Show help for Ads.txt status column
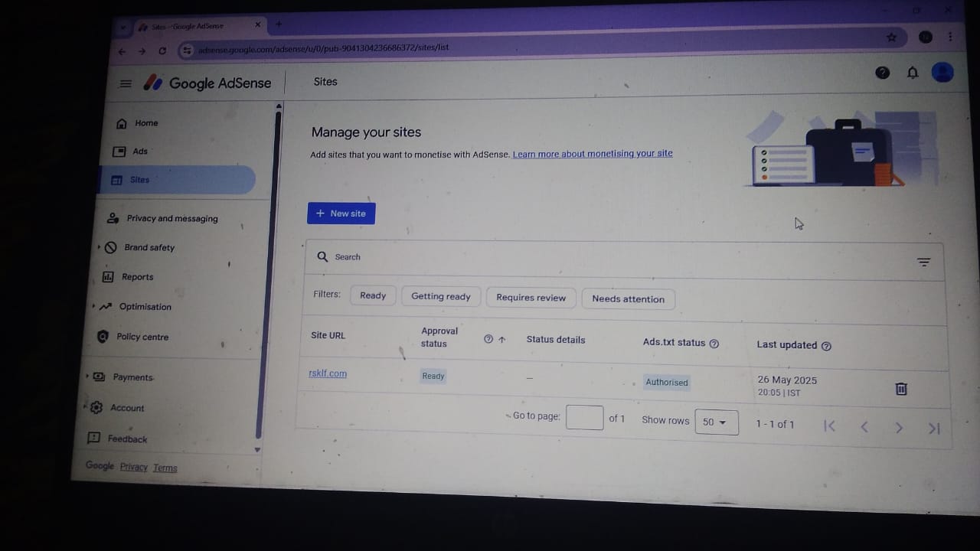The width and height of the screenshot is (980, 551). coord(714,344)
